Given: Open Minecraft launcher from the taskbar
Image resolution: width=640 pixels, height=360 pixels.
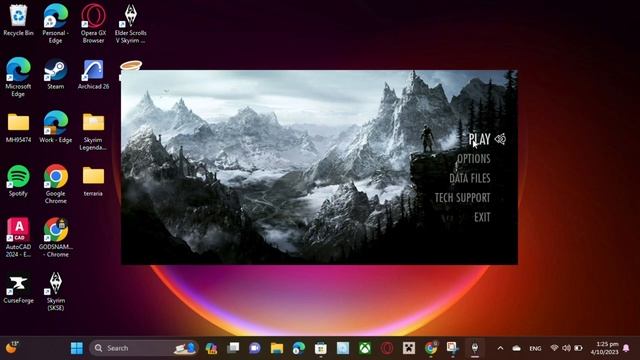Looking at the screenshot, I should pos(409,348).
